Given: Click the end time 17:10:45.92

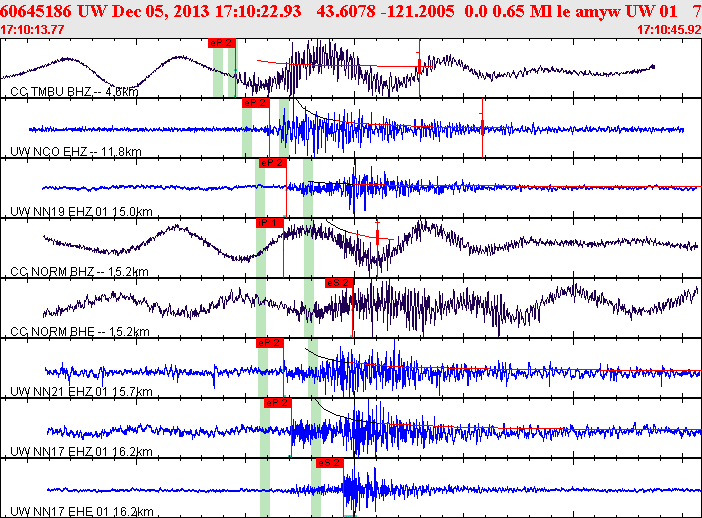Looking at the screenshot, I should coord(669,30).
